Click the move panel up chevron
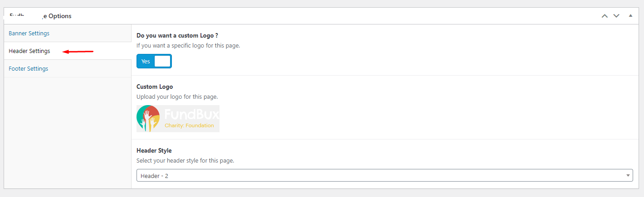The image size is (644, 197). tap(605, 16)
